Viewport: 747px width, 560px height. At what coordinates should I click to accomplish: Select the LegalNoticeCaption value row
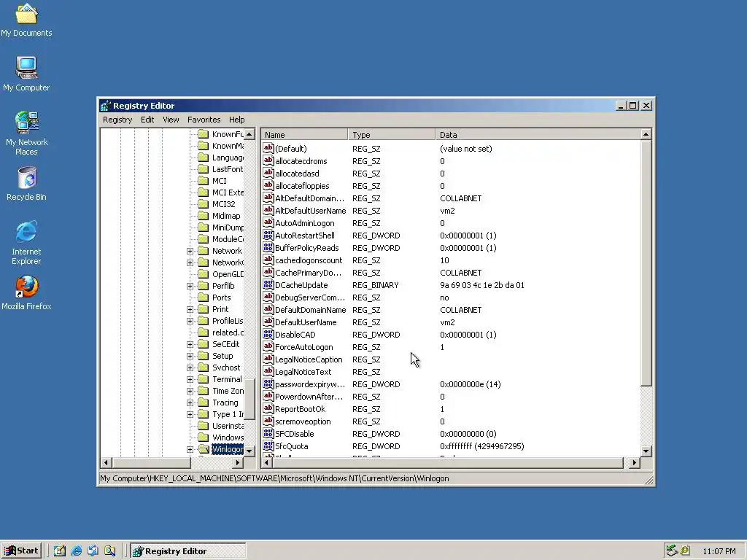coord(451,359)
